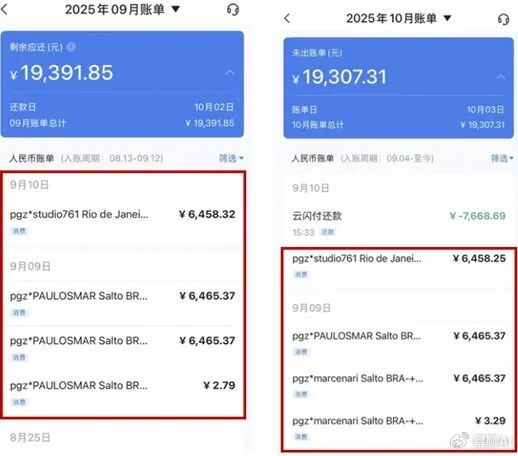The height and width of the screenshot is (456, 518).
Task: Open marcenari transaction of ¥3.29
Action: coord(398,428)
